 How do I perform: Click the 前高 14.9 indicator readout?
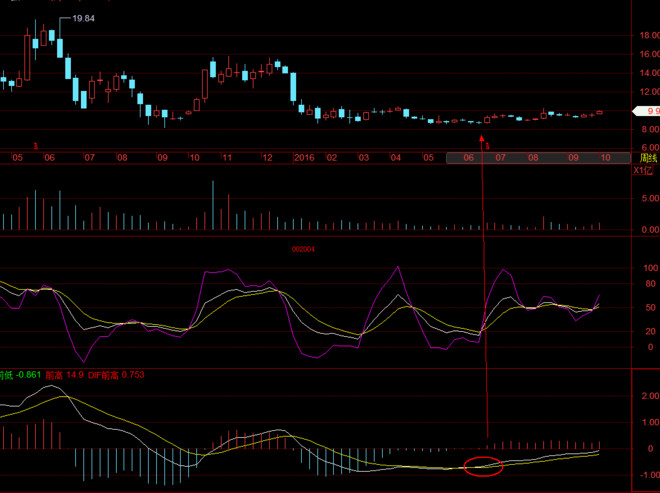pyautogui.click(x=64, y=375)
